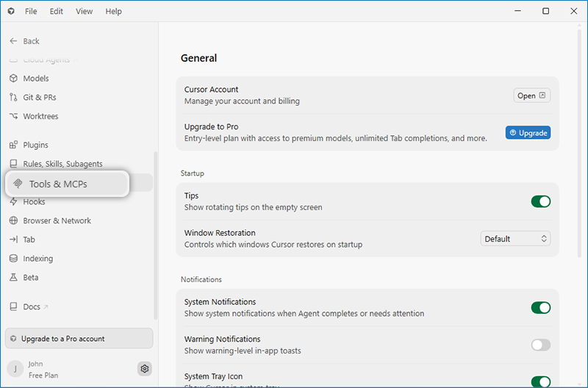Click the blue Upgrade button

(x=528, y=133)
